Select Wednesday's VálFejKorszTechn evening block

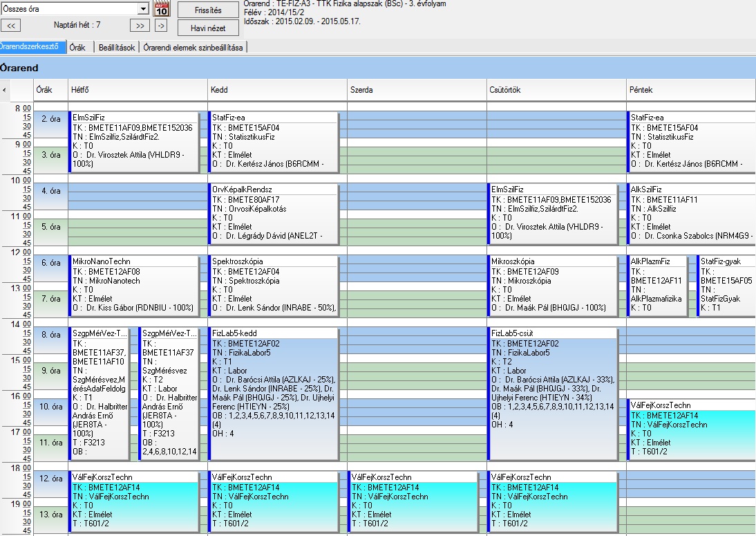[413, 502]
